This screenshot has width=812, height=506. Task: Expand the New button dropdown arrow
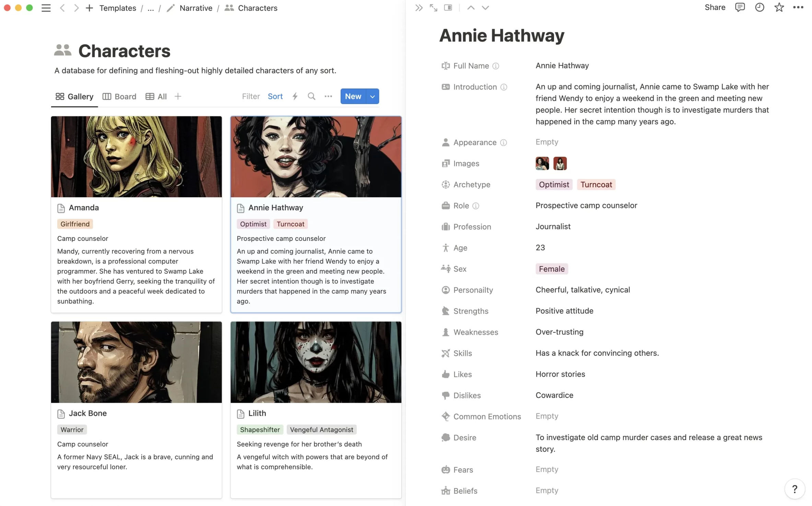pyautogui.click(x=372, y=96)
